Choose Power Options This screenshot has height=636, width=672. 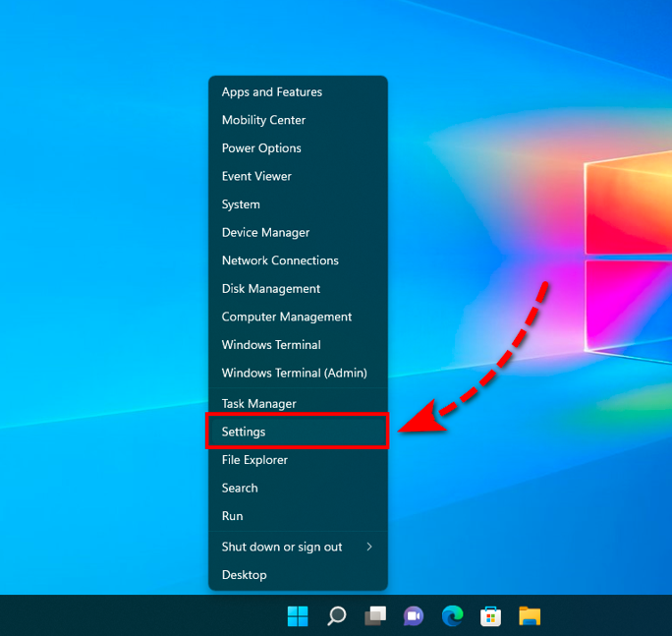pos(298,148)
